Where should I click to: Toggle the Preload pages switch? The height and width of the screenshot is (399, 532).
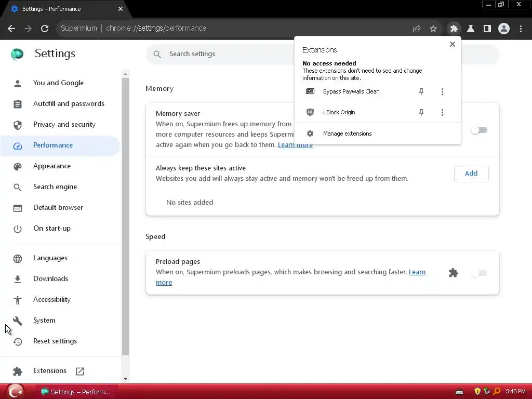(479, 273)
